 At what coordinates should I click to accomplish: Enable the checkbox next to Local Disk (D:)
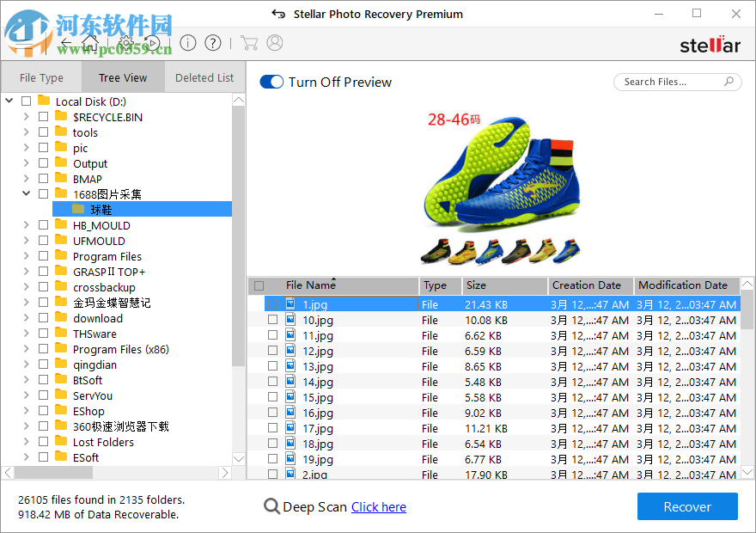(26, 101)
